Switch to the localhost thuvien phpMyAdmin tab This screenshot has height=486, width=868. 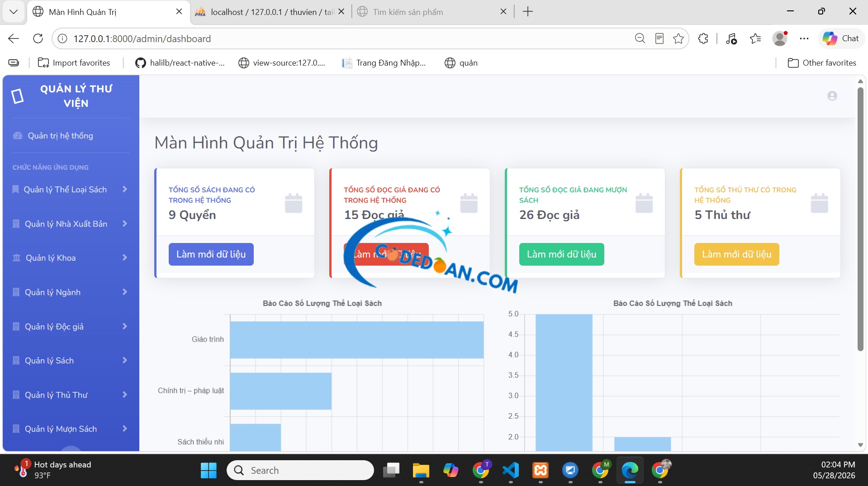click(x=270, y=12)
